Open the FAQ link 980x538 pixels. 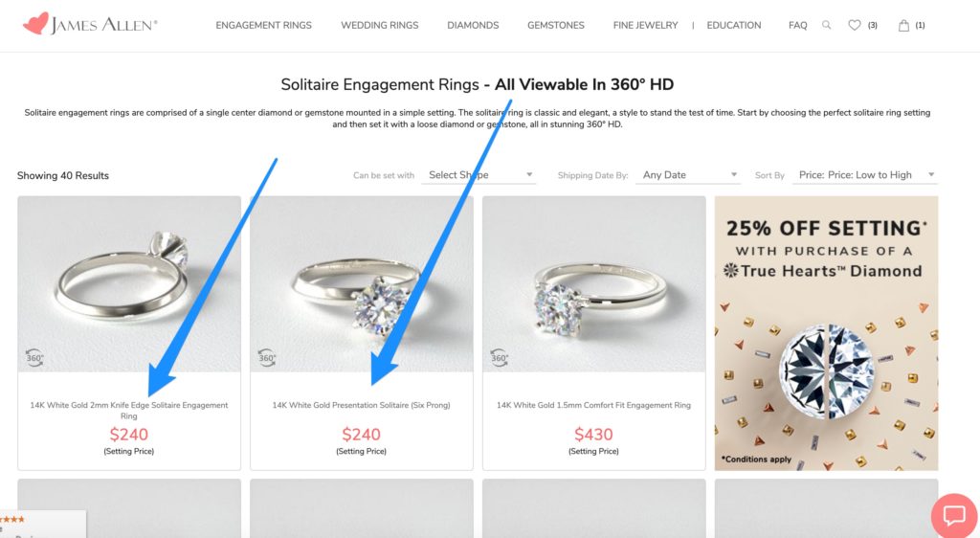pos(797,26)
